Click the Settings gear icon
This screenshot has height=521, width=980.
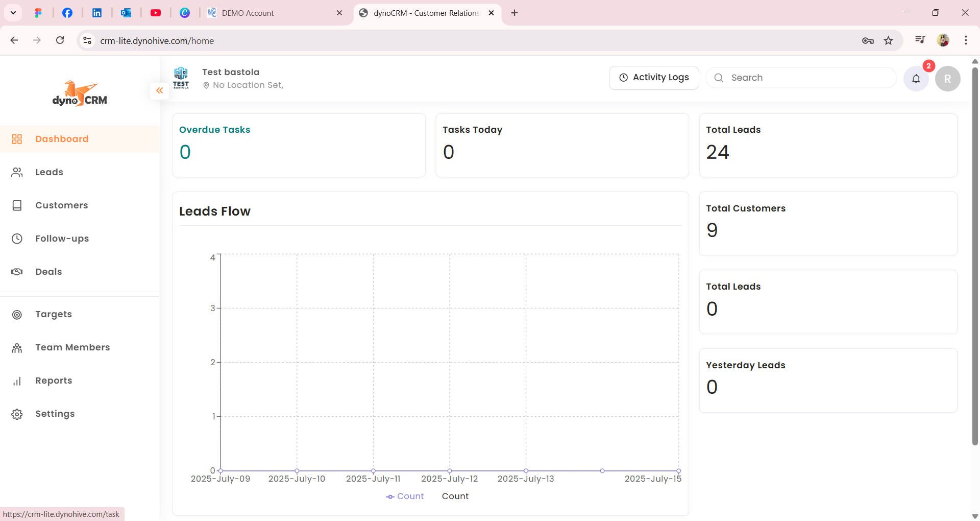pyautogui.click(x=17, y=414)
